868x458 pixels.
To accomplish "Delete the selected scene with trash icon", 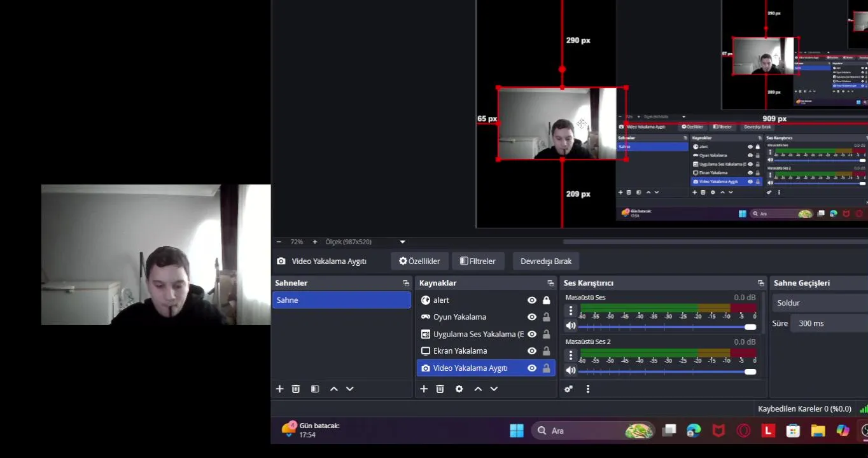I will tap(296, 389).
